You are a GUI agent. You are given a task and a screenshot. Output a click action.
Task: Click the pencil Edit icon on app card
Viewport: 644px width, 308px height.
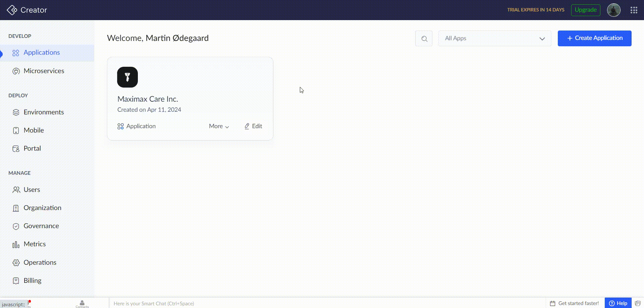[x=247, y=126]
